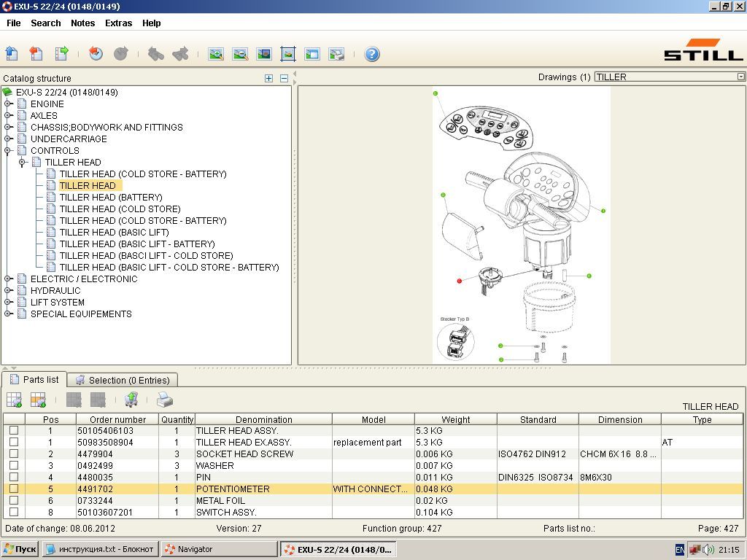The height and width of the screenshot is (560, 747).
Task: Collapse all catalog structure nodes (minus icon)
Action: pos(284,78)
